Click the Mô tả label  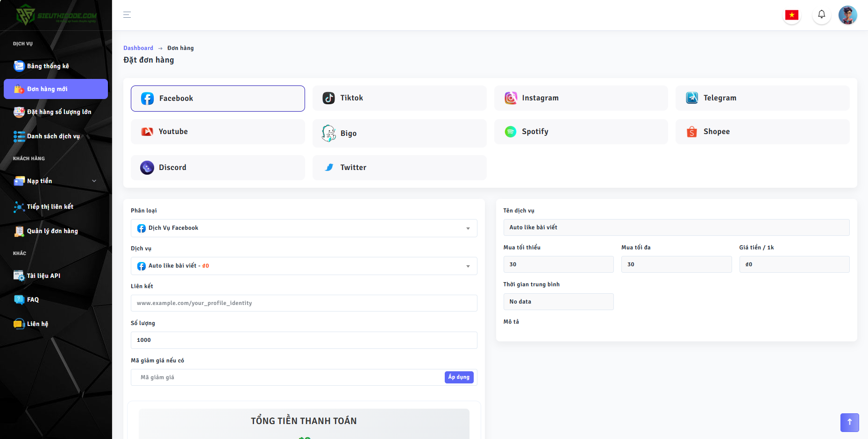click(511, 322)
